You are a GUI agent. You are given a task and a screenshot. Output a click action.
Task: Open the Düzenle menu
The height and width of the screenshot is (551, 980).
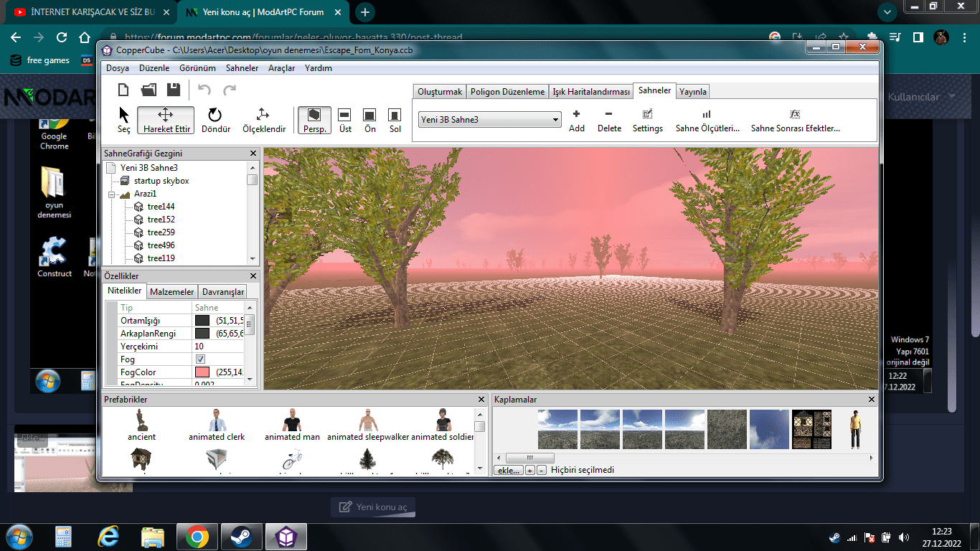click(x=154, y=68)
